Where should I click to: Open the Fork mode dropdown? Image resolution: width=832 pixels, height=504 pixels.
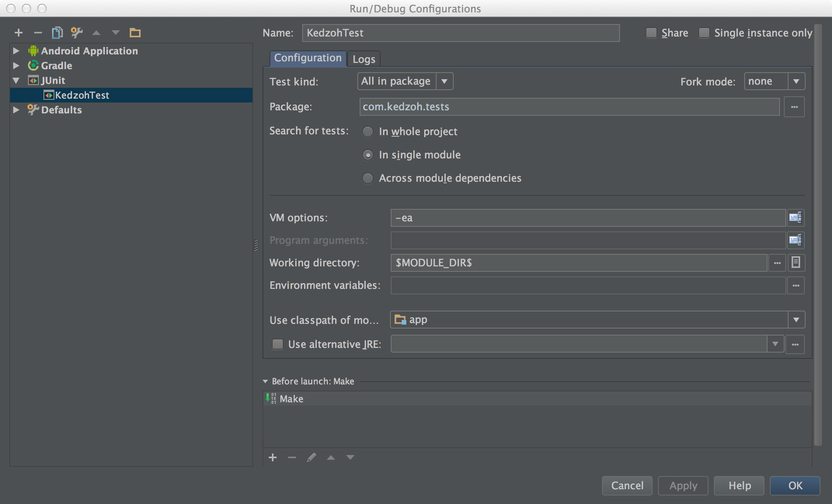point(796,81)
